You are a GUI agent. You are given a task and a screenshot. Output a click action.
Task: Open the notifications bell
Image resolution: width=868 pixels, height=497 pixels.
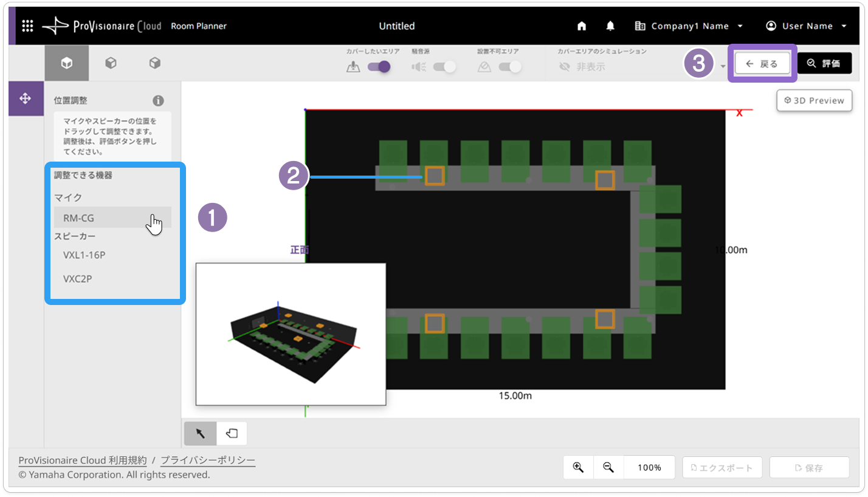610,26
